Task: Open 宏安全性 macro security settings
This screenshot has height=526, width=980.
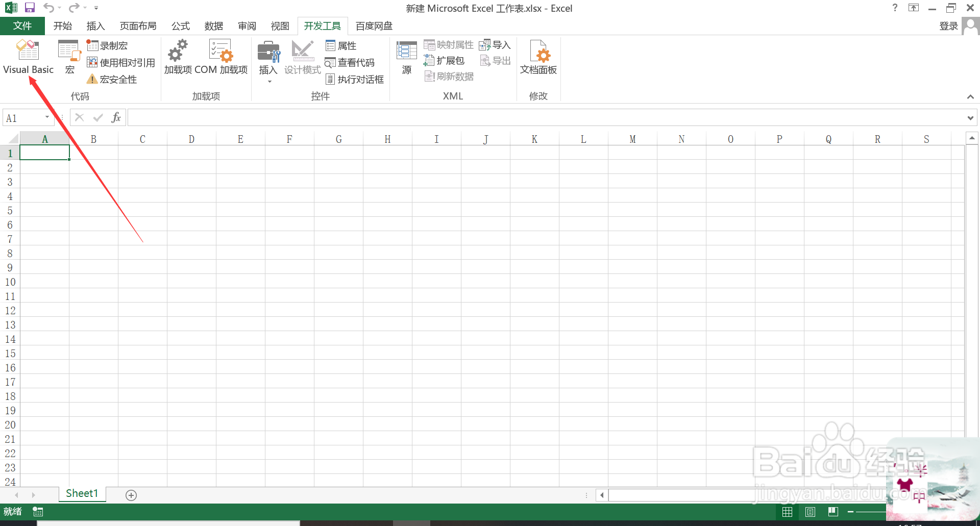Action: pyautogui.click(x=112, y=80)
